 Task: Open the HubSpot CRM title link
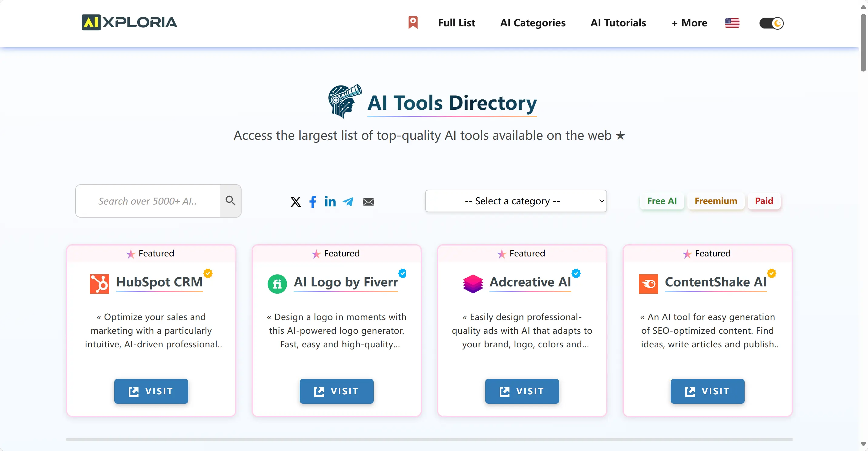click(x=159, y=282)
